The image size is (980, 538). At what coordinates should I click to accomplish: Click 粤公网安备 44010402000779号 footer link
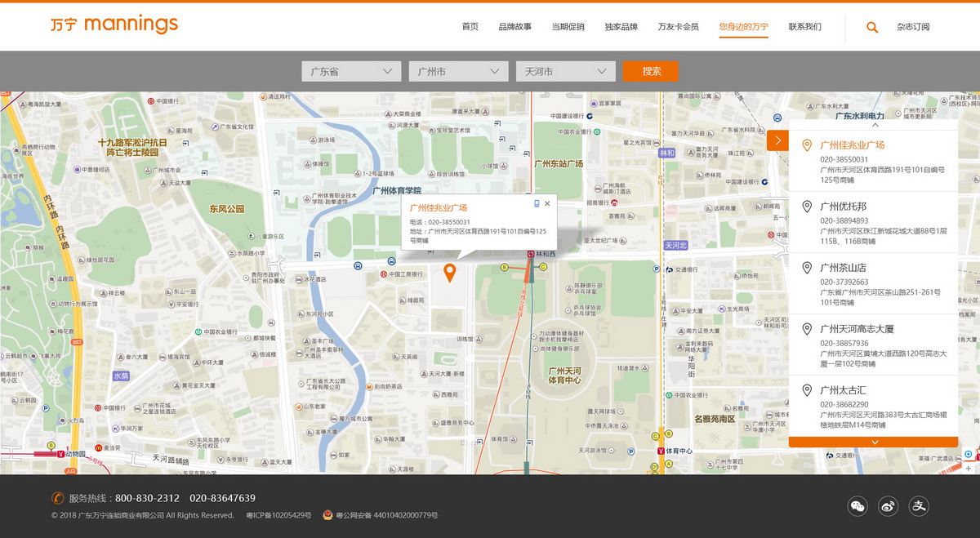(386, 516)
